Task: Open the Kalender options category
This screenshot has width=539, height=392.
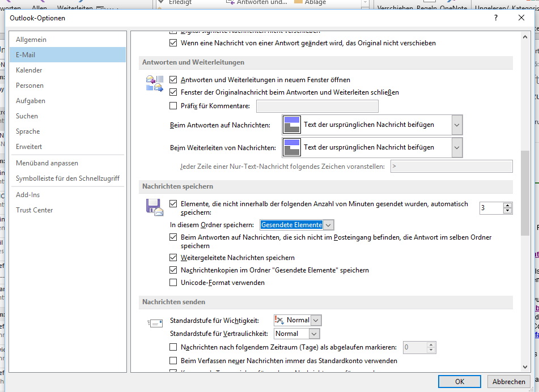Action: pos(67,70)
